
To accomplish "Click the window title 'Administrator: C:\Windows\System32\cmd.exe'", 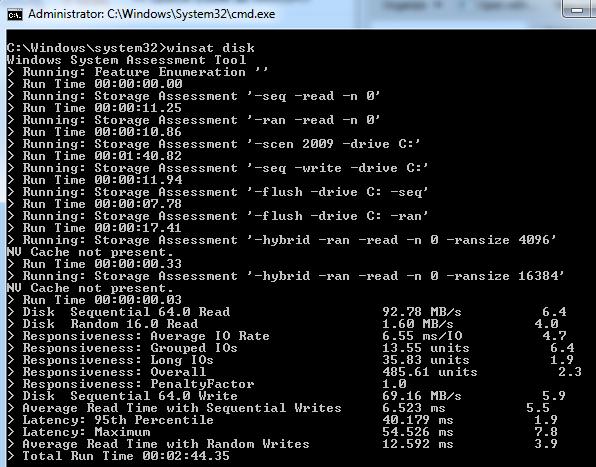I will click(x=151, y=14).
